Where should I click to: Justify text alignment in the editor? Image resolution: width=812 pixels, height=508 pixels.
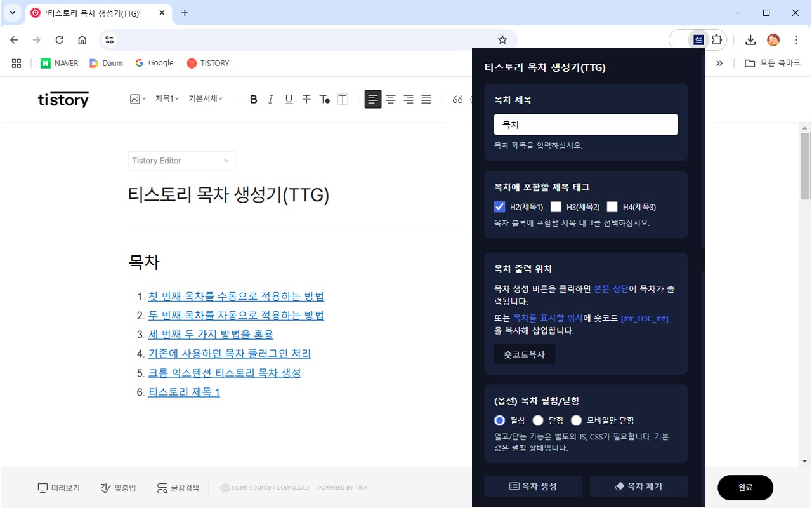426,99
